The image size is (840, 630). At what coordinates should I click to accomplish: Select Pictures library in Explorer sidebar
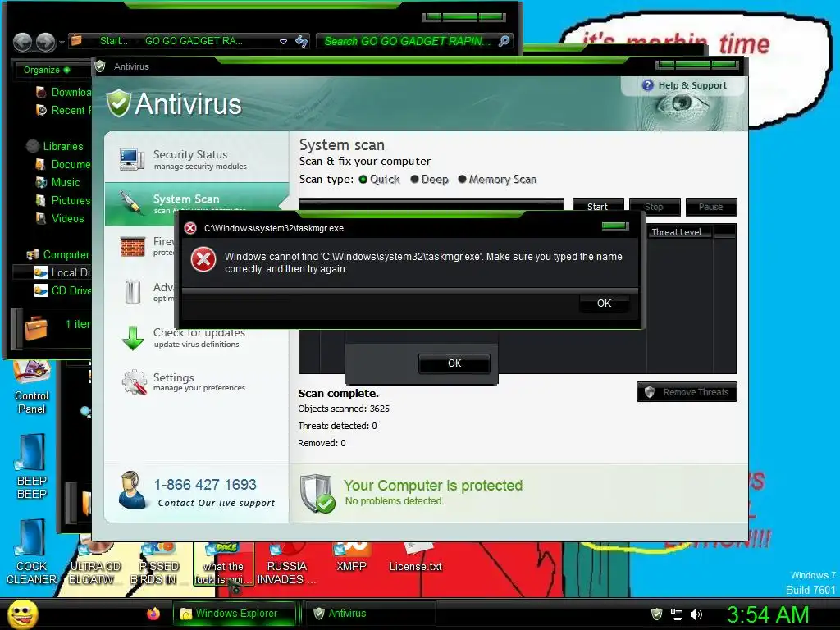pyautogui.click(x=63, y=200)
